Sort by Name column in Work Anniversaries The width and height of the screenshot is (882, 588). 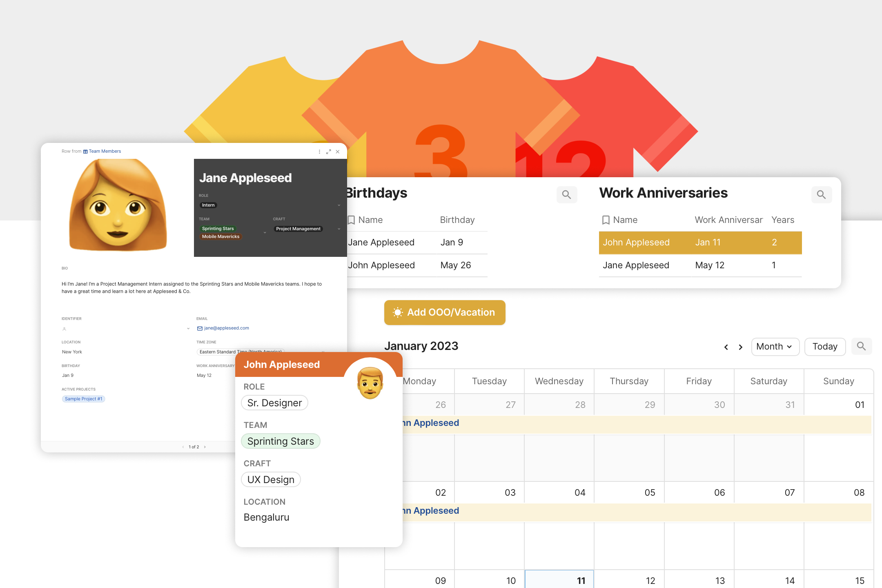click(x=625, y=220)
